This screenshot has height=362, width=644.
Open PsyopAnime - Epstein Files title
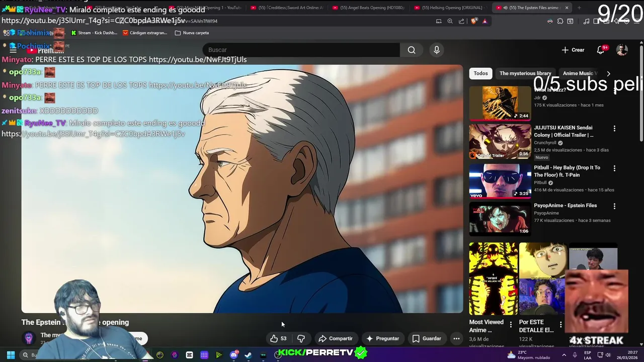coord(565,206)
